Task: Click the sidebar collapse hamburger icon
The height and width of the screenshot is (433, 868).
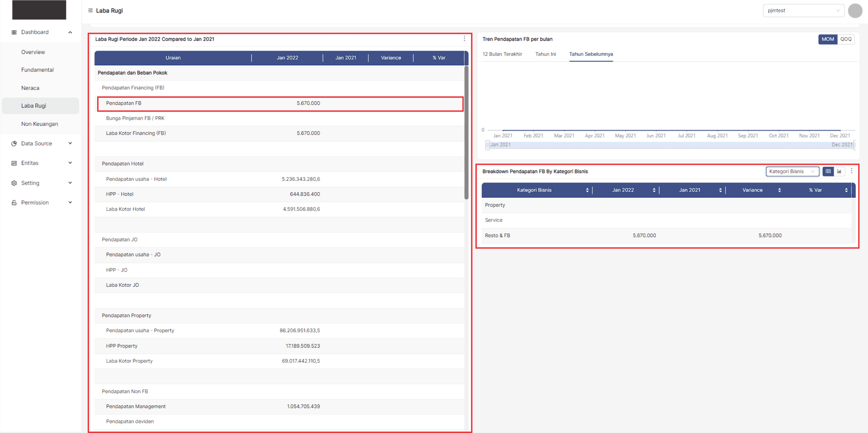Action: (x=90, y=10)
